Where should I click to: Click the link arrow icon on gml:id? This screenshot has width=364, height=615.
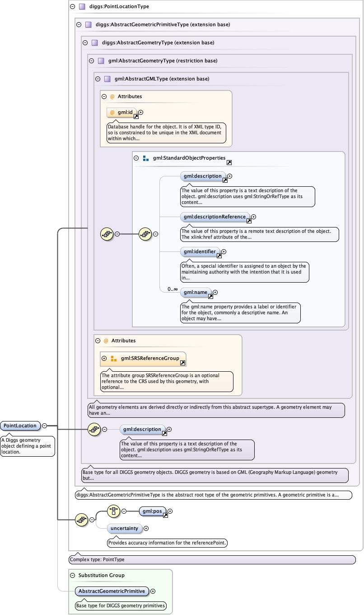[x=136, y=116]
